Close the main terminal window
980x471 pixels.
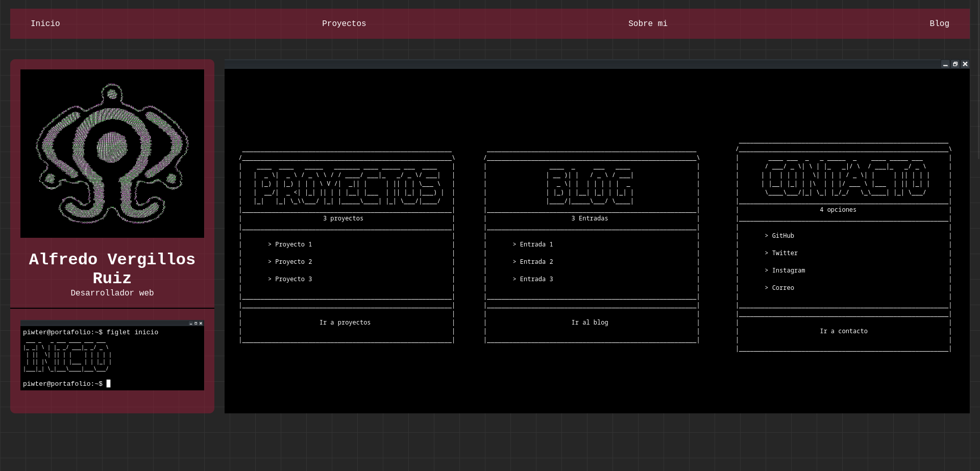(x=965, y=64)
